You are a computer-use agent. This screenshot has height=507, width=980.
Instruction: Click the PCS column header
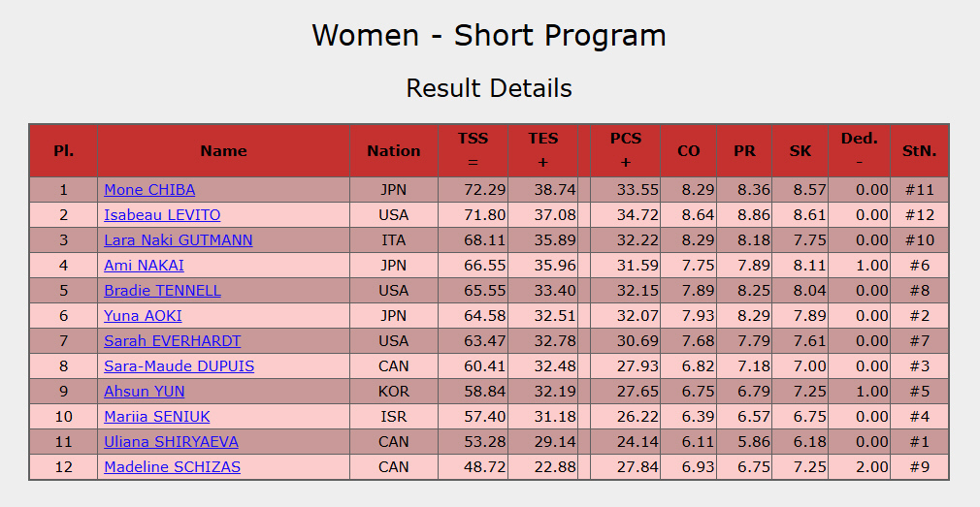click(x=625, y=150)
